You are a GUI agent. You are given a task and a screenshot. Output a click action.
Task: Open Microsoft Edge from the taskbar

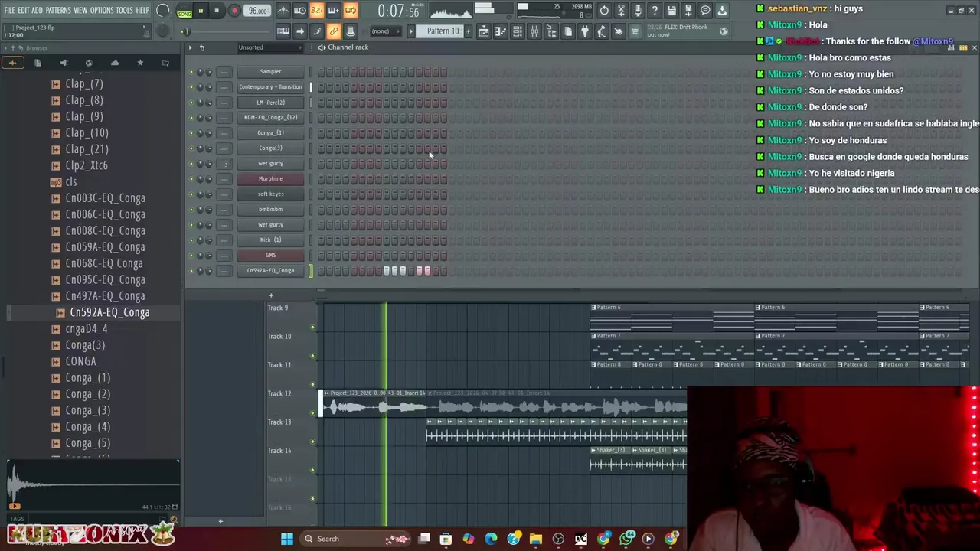(x=491, y=539)
